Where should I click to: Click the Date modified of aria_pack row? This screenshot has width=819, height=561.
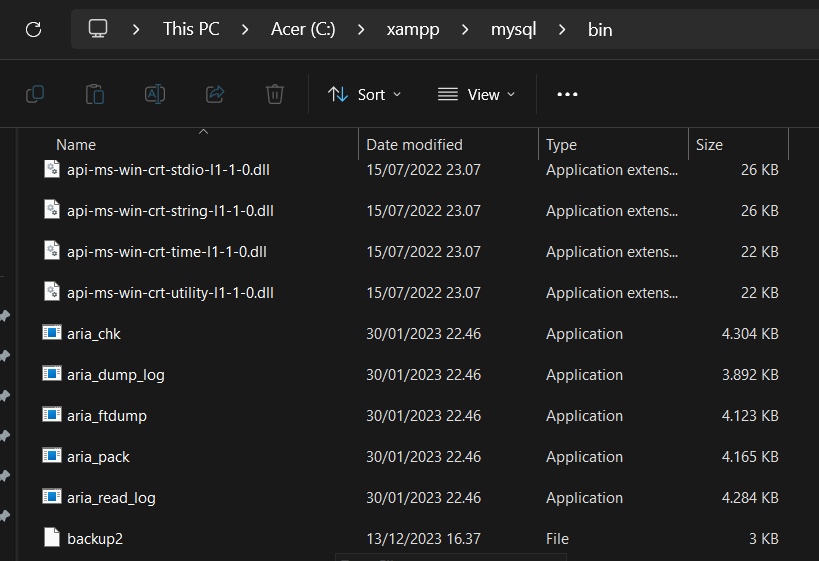423,457
